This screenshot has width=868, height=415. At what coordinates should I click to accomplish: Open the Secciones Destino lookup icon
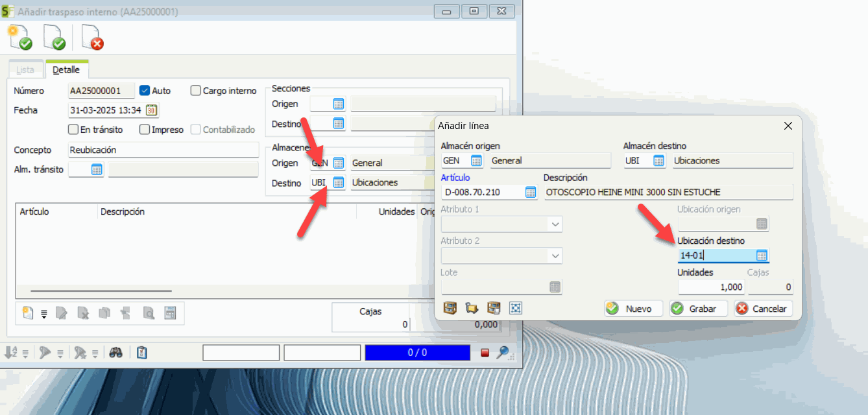click(x=338, y=123)
